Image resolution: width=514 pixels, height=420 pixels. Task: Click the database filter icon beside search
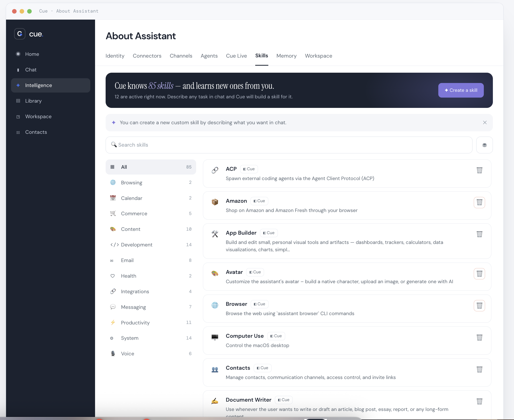[x=484, y=145]
